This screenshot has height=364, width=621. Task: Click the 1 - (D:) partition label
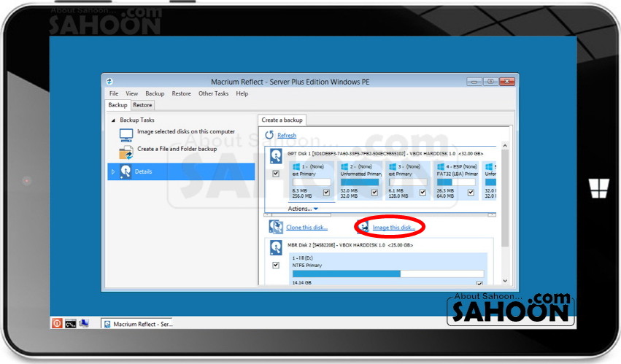coord(303,257)
